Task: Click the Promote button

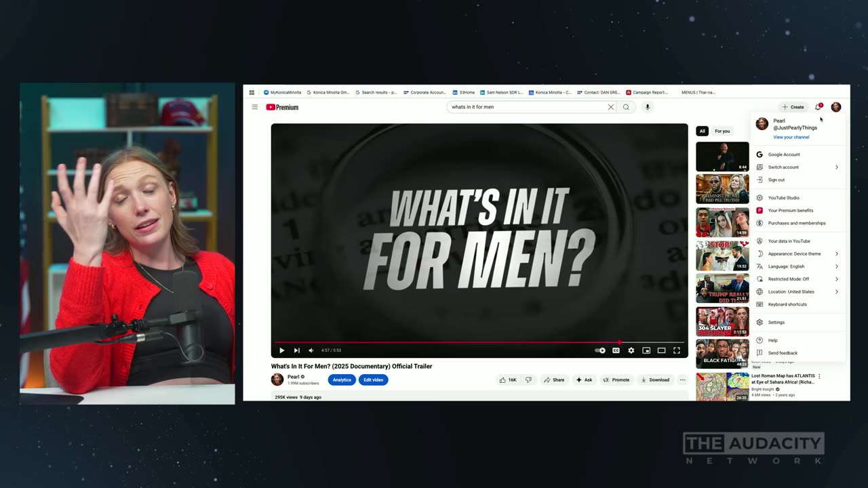Action: click(616, 380)
